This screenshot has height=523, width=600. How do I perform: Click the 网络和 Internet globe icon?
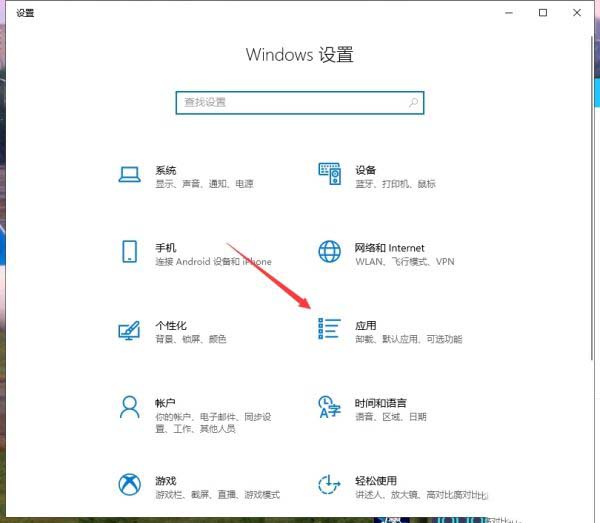[x=329, y=251]
